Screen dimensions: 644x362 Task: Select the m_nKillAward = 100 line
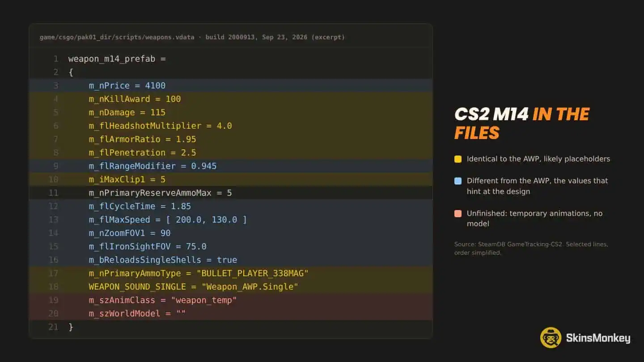pos(231,99)
